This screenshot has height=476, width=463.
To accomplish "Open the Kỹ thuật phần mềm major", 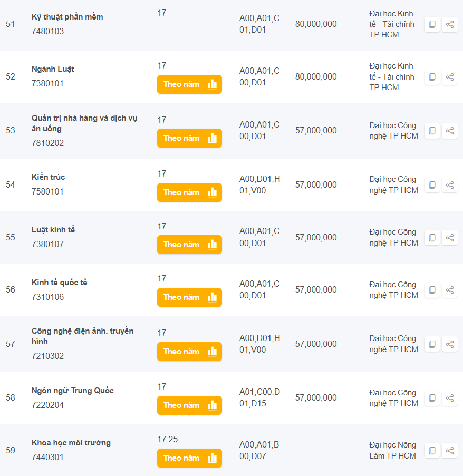I will [67, 17].
